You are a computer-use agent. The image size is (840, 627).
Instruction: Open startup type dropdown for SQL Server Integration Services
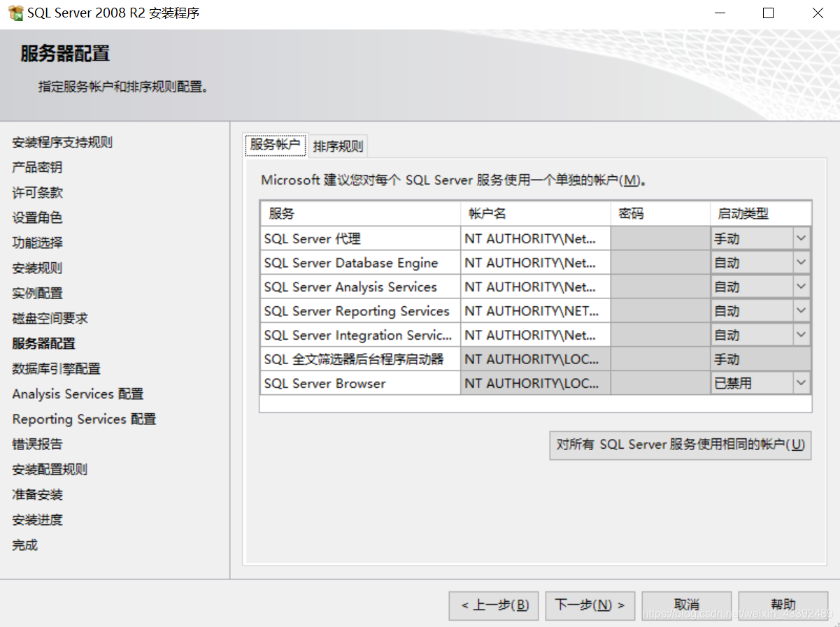pyautogui.click(x=801, y=335)
